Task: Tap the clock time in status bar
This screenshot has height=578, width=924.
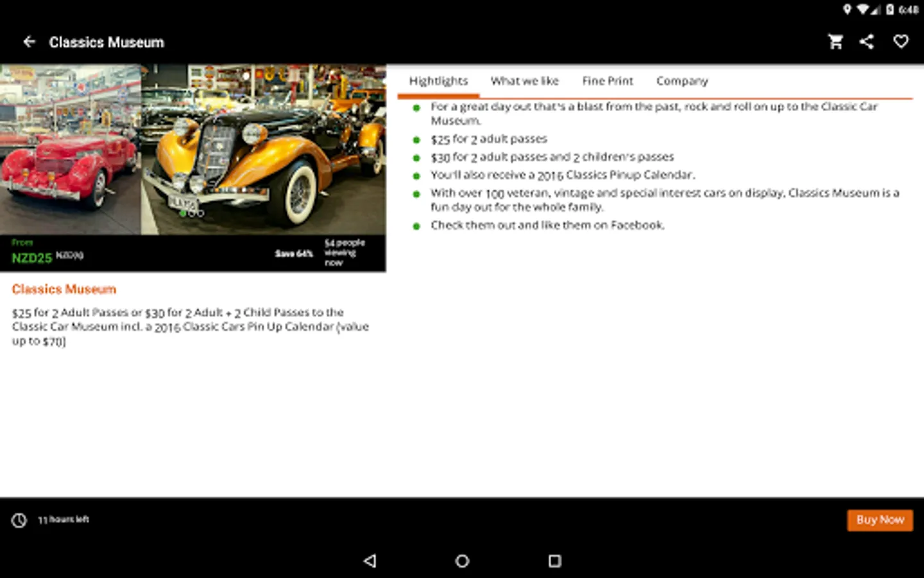Action: [909, 10]
